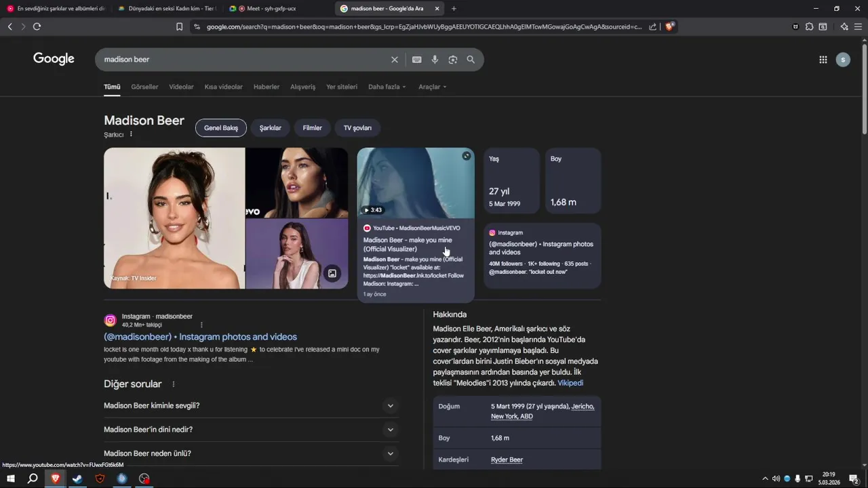868x488 pixels.
Task: Open the 'Daha fazla' dropdown
Action: [x=387, y=87]
